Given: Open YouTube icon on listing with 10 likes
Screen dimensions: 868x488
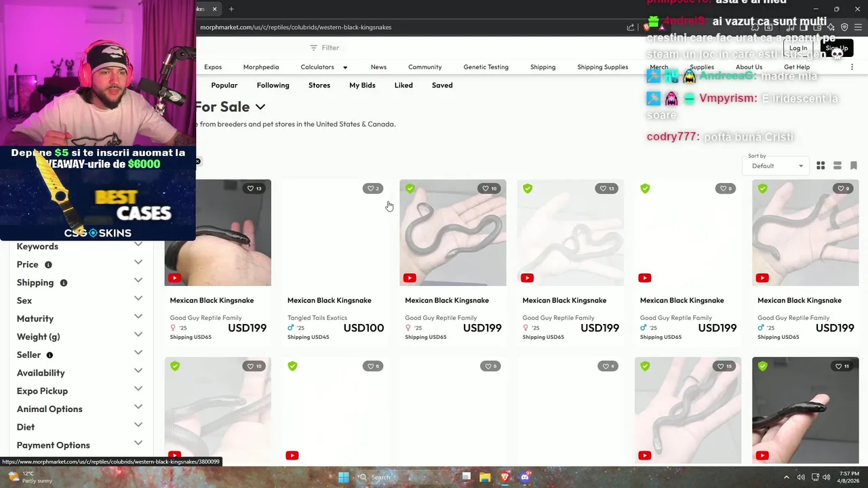Looking at the screenshot, I should click(x=410, y=278).
